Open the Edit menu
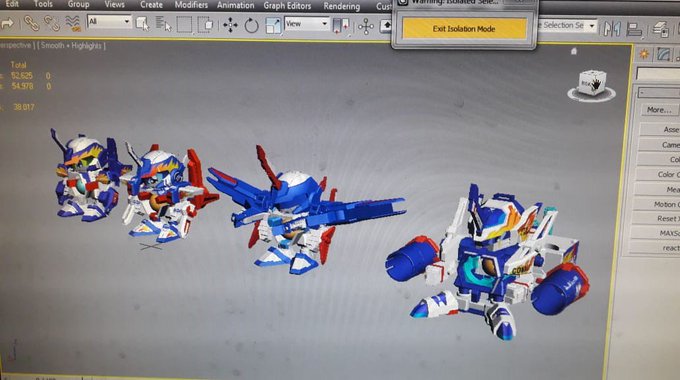Screen dimensions: 680x380 point(12,4)
